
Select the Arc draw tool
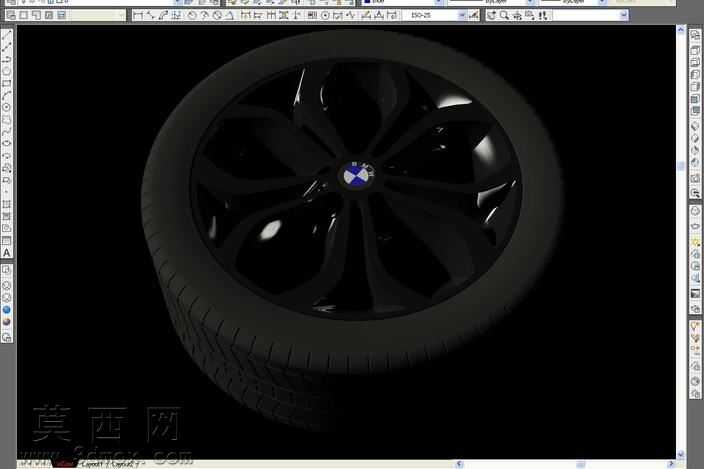click(x=7, y=95)
